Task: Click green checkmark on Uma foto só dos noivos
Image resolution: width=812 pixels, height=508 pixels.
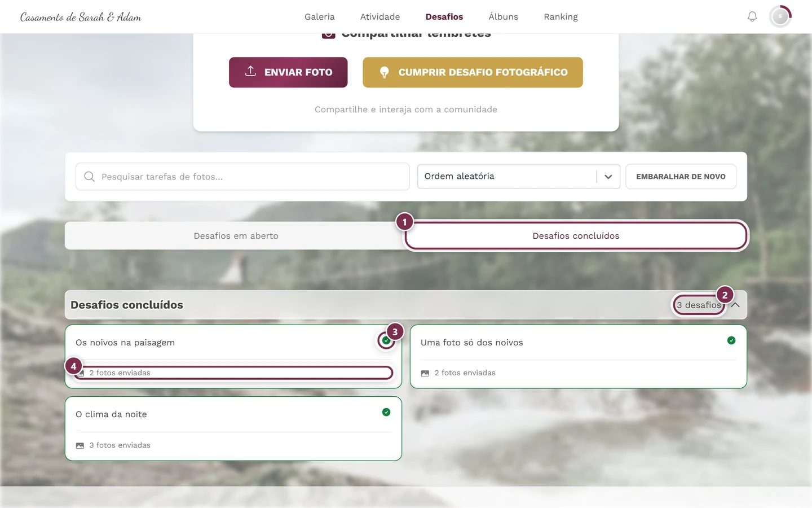Action: click(731, 340)
